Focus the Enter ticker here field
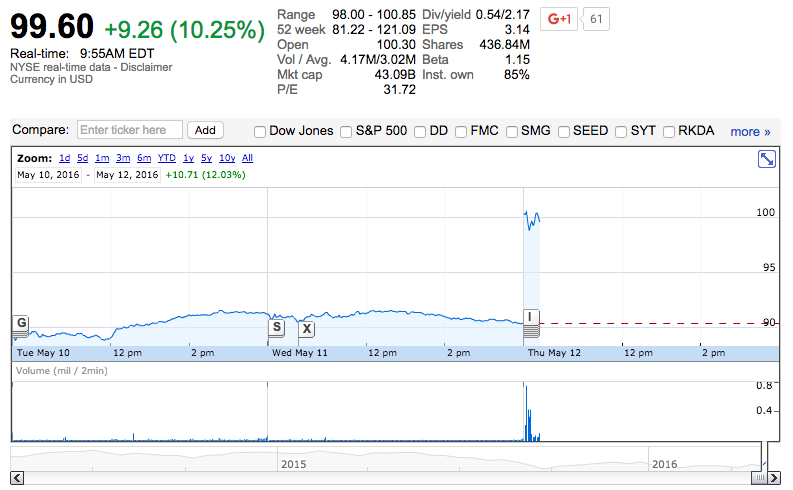793x490 pixels. click(x=130, y=130)
